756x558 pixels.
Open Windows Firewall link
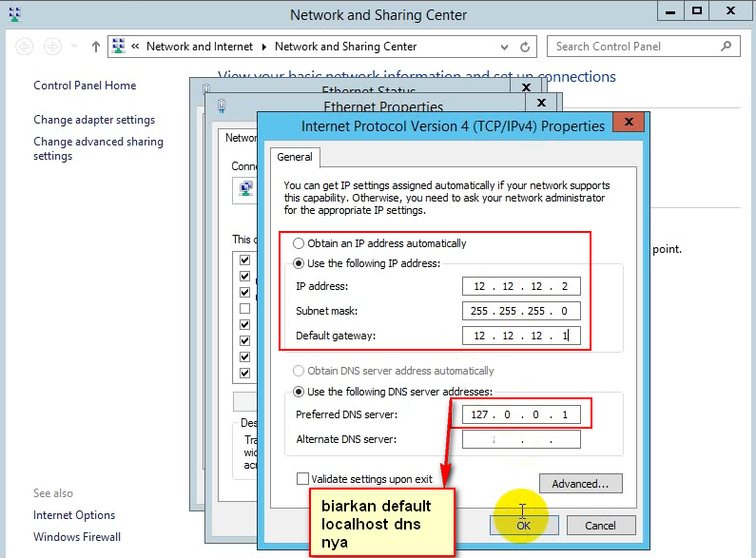click(77, 537)
